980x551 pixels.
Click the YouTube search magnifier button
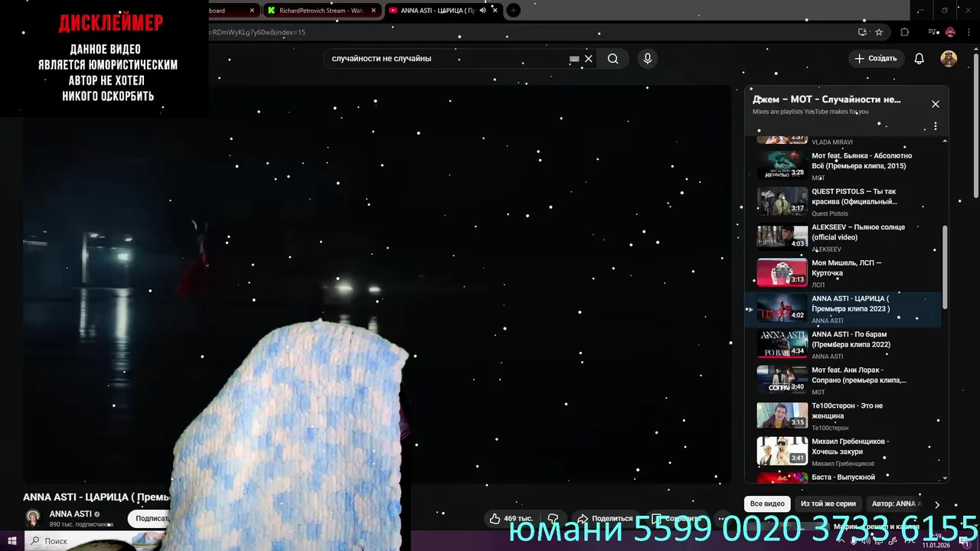[x=612, y=59]
